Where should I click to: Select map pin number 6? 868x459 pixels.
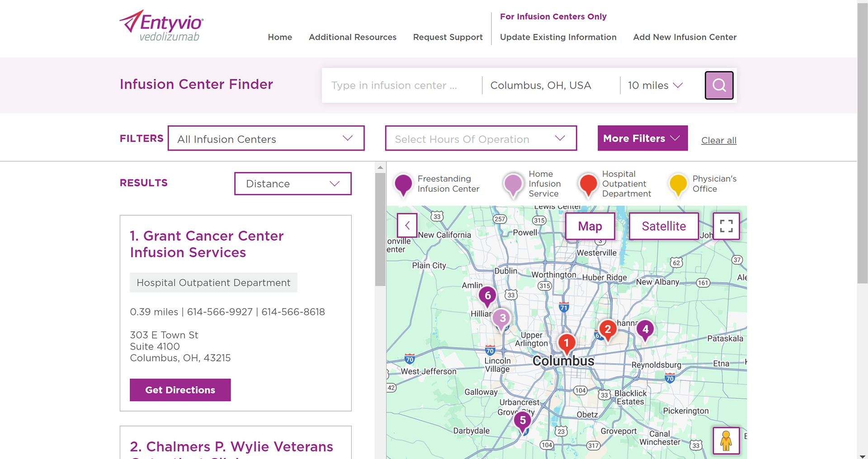pos(487,297)
